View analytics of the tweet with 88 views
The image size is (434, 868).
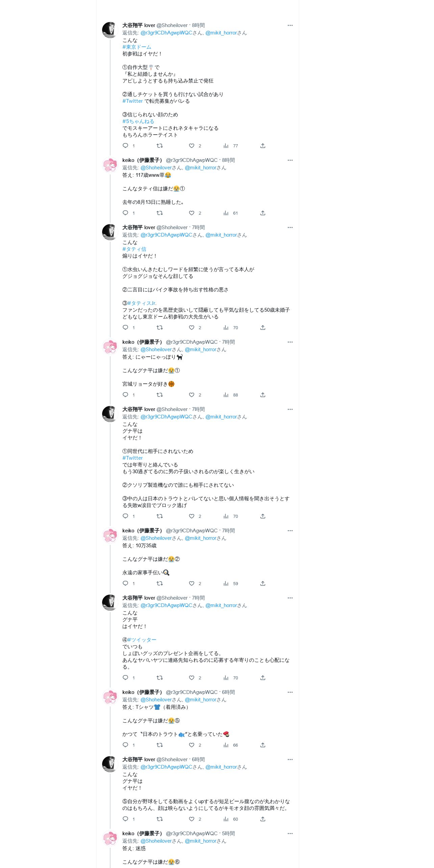point(231,395)
